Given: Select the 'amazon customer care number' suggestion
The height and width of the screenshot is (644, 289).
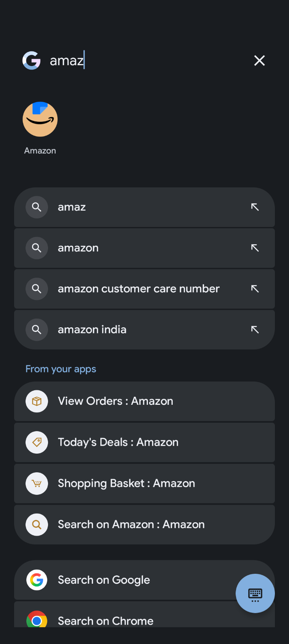Looking at the screenshot, I should [x=138, y=289].
